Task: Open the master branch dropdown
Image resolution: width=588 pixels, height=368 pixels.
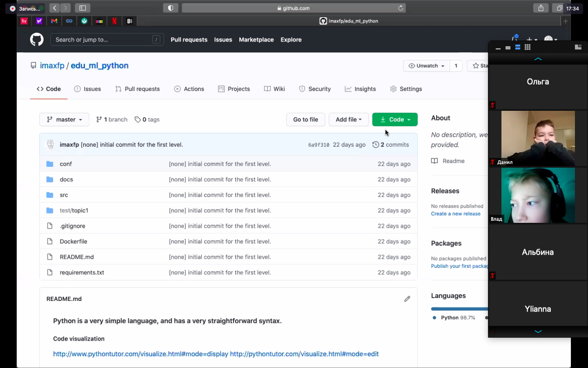Action: point(64,119)
